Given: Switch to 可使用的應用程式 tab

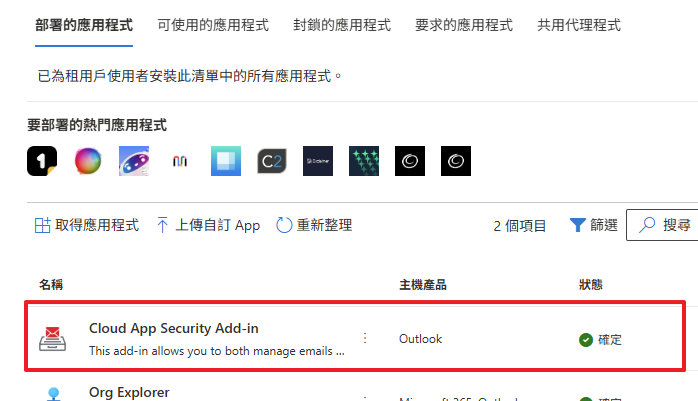Looking at the screenshot, I should [x=213, y=25].
